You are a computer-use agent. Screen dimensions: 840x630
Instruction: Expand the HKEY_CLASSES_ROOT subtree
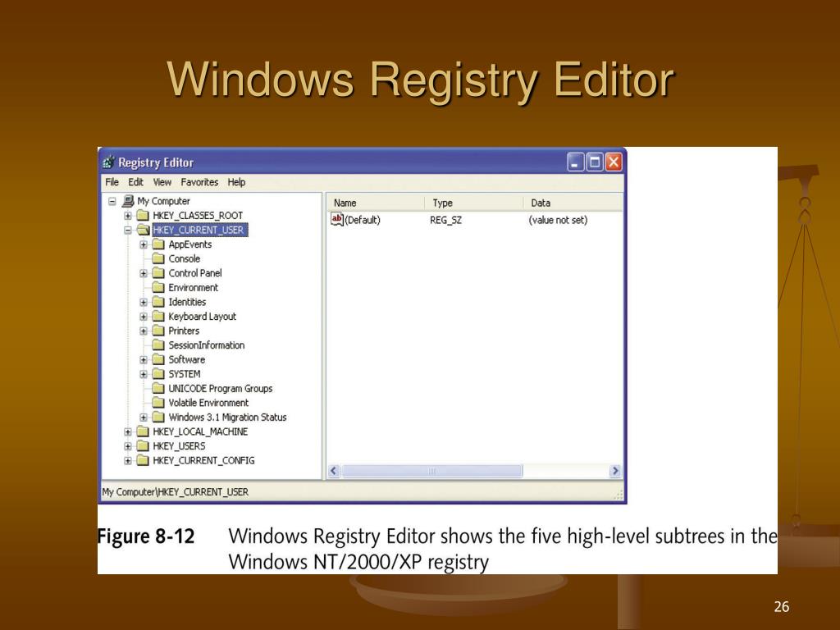tap(127, 216)
